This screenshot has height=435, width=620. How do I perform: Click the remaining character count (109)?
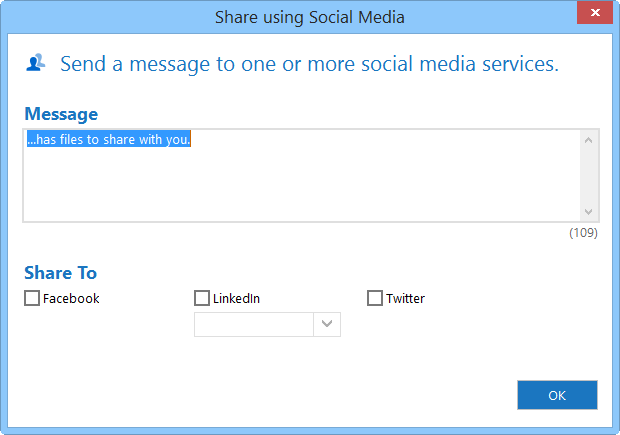coord(583,233)
